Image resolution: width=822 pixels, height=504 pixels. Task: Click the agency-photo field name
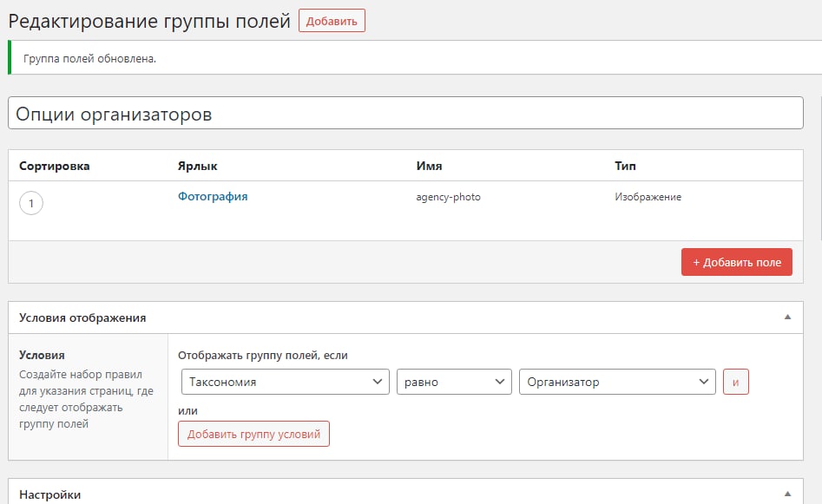448,197
